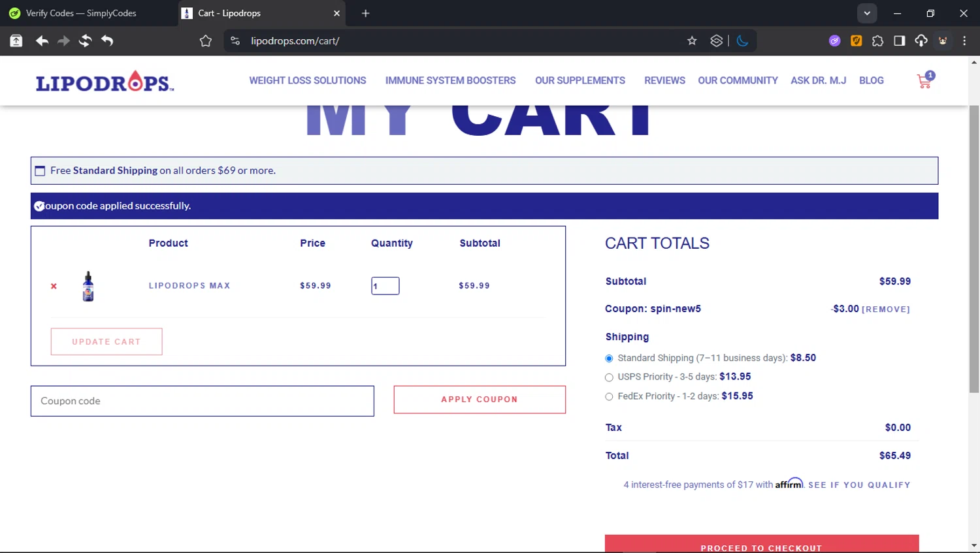Viewport: 980px width, 553px height.
Task: Go forward with the browser forward arrow
Action: pyautogui.click(x=63, y=40)
